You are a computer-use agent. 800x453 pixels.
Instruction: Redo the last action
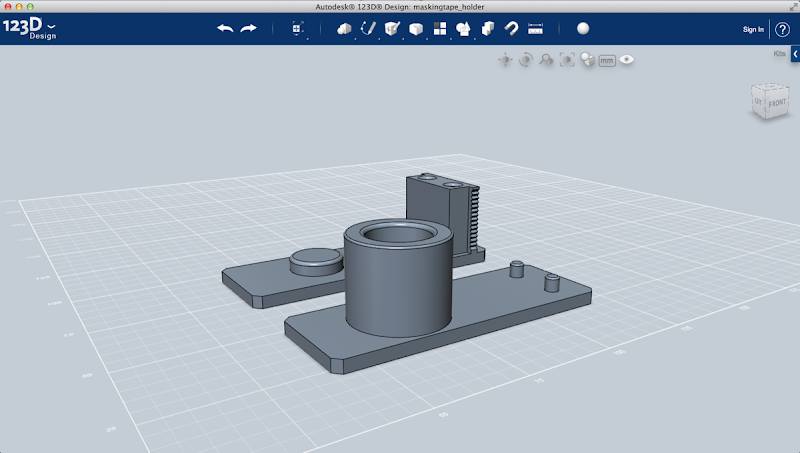tap(248, 29)
